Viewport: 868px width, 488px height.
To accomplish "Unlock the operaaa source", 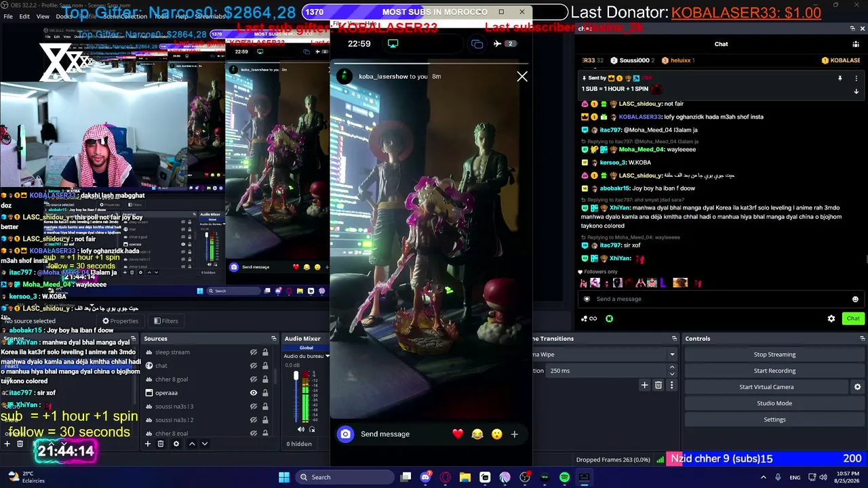I will pyautogui.click(x=265, y=393).
